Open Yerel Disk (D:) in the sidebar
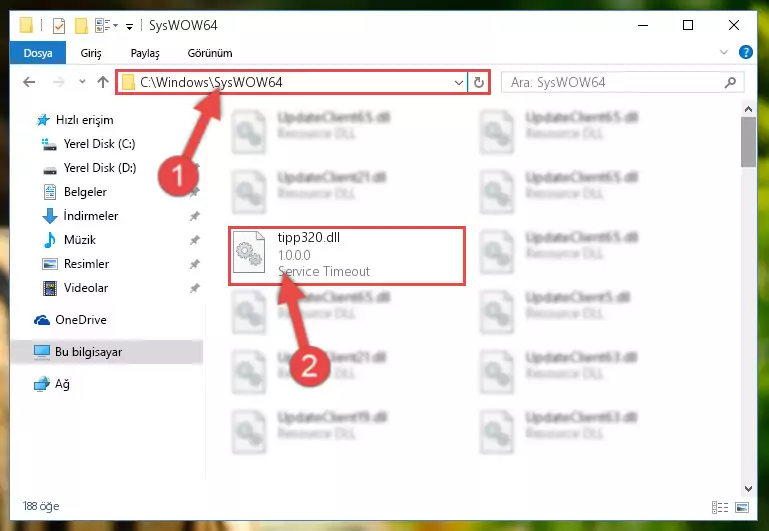 [100, 168]
